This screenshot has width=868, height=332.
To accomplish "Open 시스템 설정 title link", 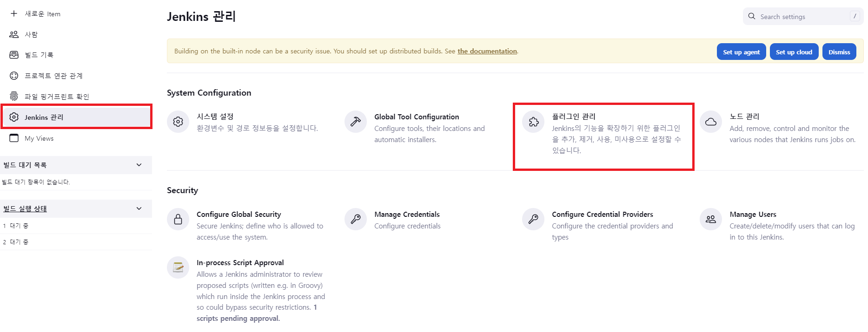I will pyautogui.click(x=215, y=117).
